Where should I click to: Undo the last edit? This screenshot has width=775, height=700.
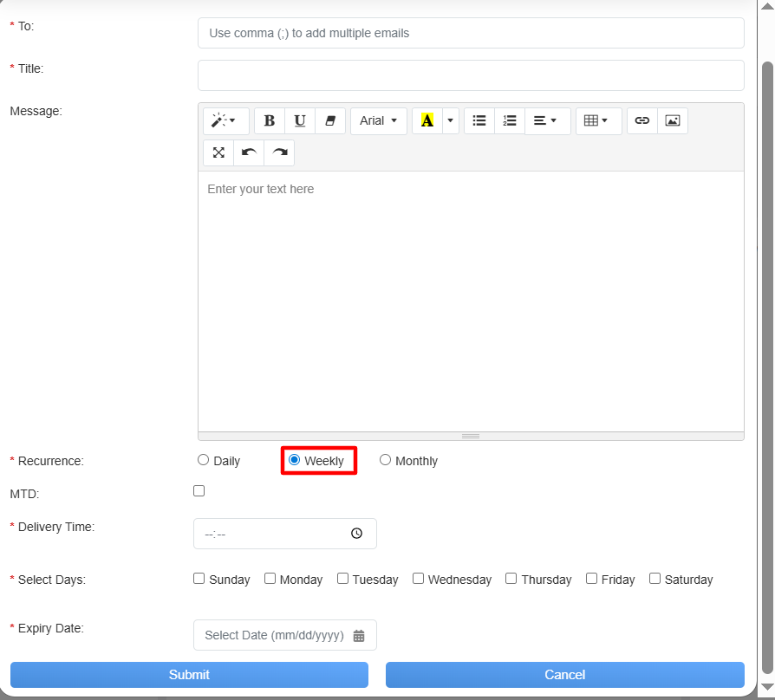point(249,152)
